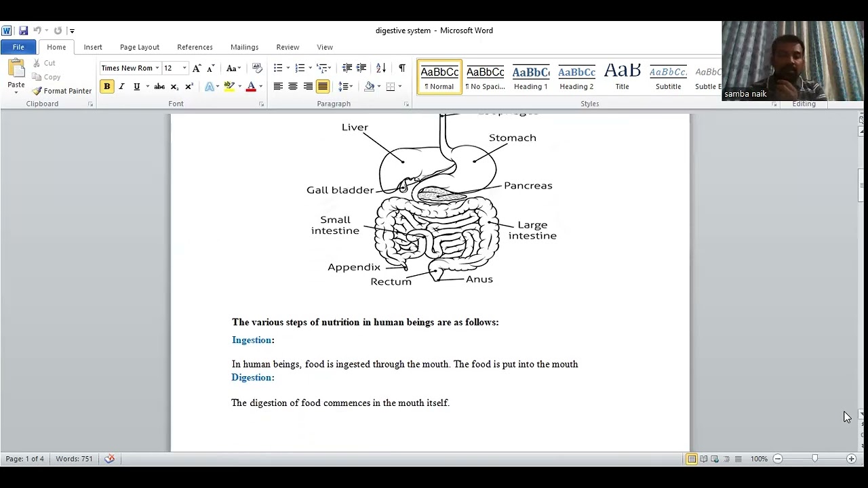Toggle bold formatting
868x488 pixels.
coord(106,86)
